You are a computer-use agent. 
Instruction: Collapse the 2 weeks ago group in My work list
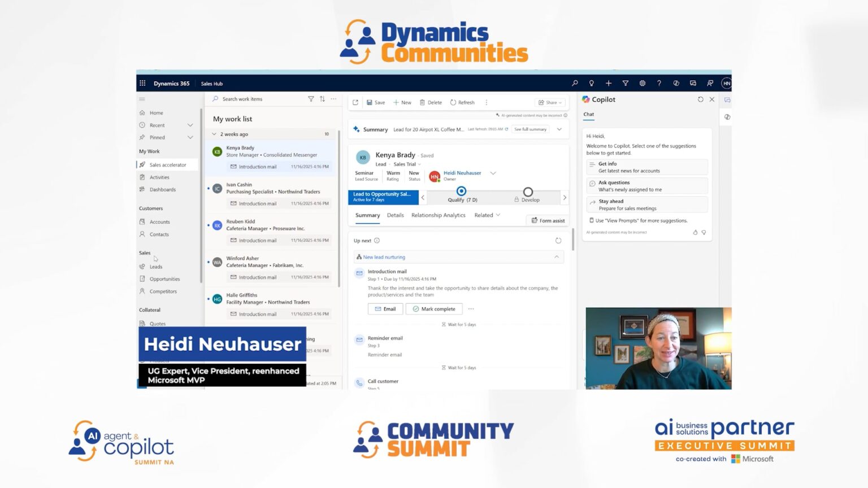pos(215,134)
